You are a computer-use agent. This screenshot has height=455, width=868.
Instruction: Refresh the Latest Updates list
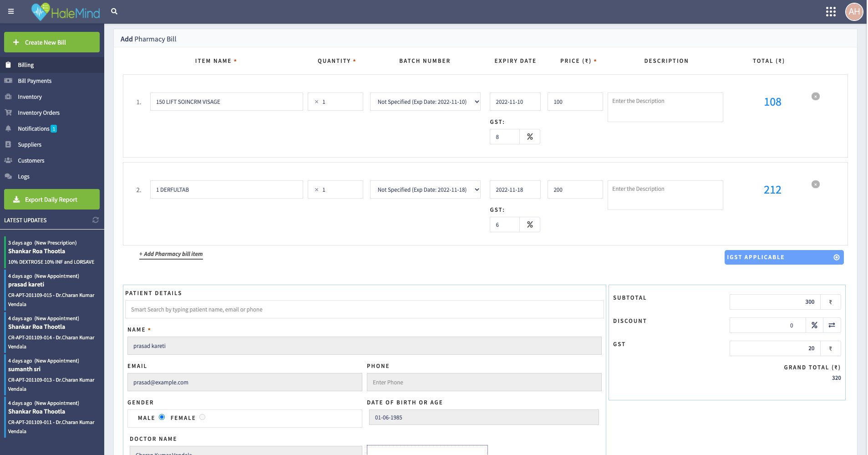[x=96, y=220]
